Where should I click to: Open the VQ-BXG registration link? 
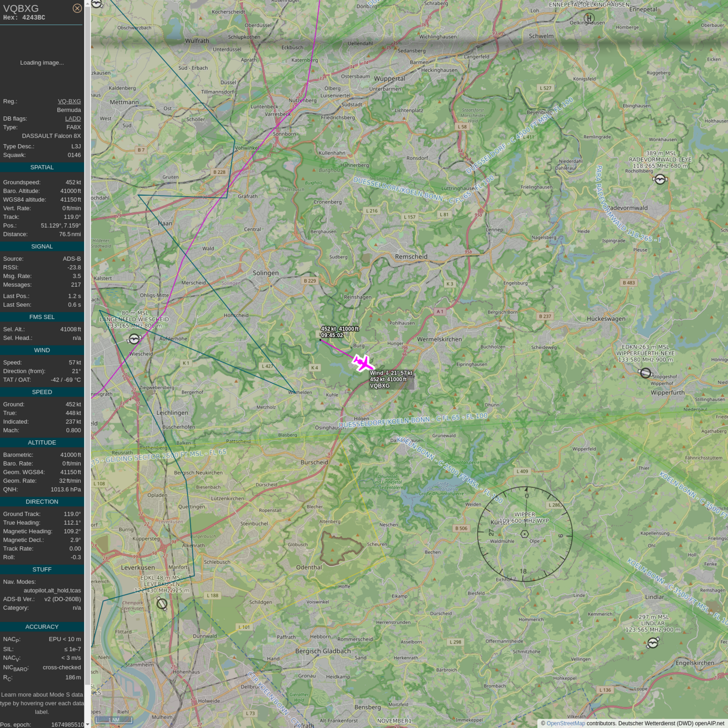pos(69,101)
